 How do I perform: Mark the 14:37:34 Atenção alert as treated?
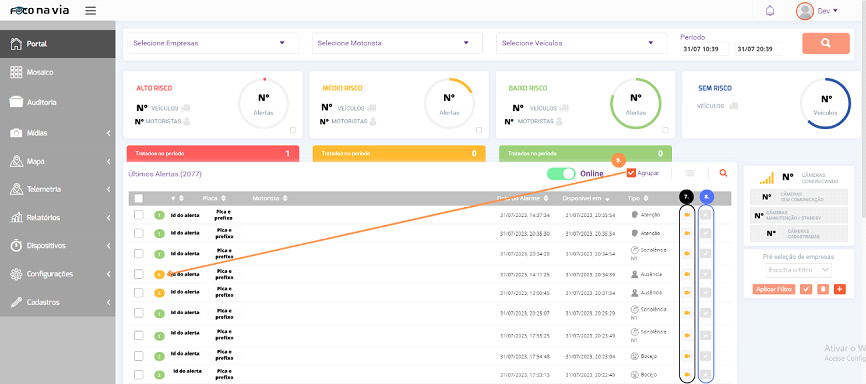705,215
